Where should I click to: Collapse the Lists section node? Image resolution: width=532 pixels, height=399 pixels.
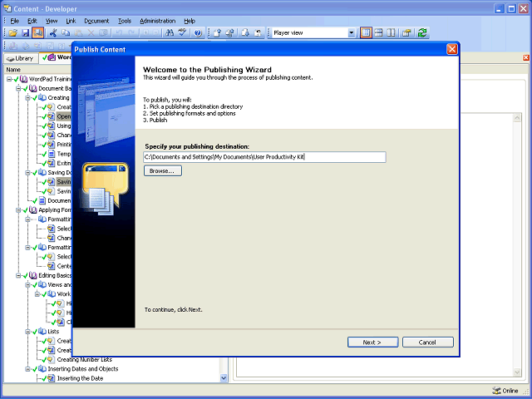(x=27, y=331)
